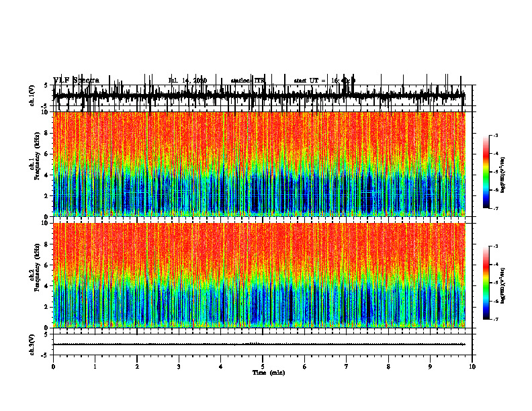Image resolution: width=532 pixels, height=411 pixels.
Task: Click the '-5' tick on ch.3(V) axis
Action: coord(46,355)
